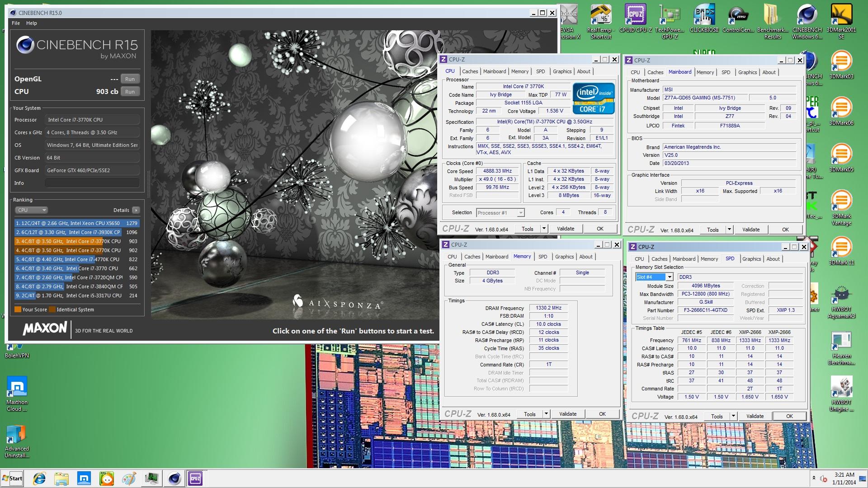Switch to Cinebench in the taskbar
Viewport: 868px width, 488px height.
tap(175, 479)
